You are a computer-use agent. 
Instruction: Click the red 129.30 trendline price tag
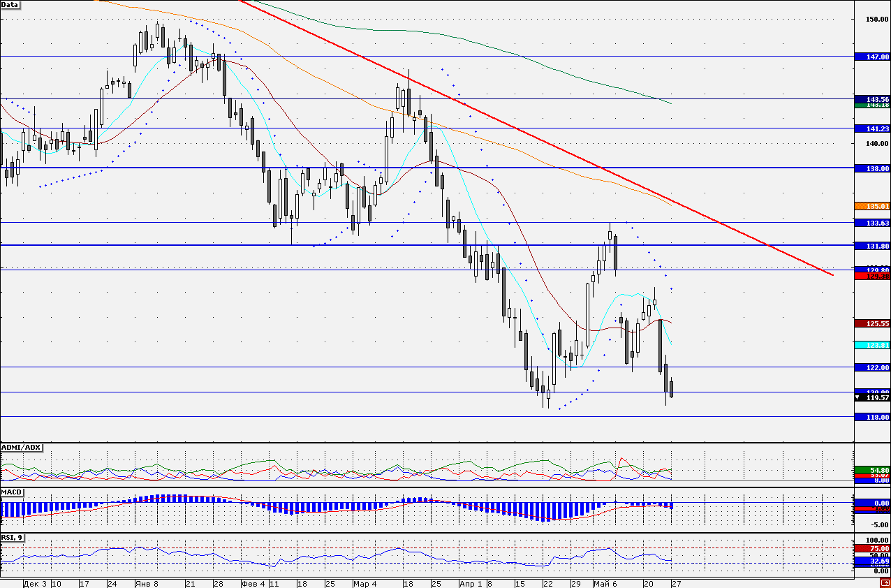click(x=873, y=277)
